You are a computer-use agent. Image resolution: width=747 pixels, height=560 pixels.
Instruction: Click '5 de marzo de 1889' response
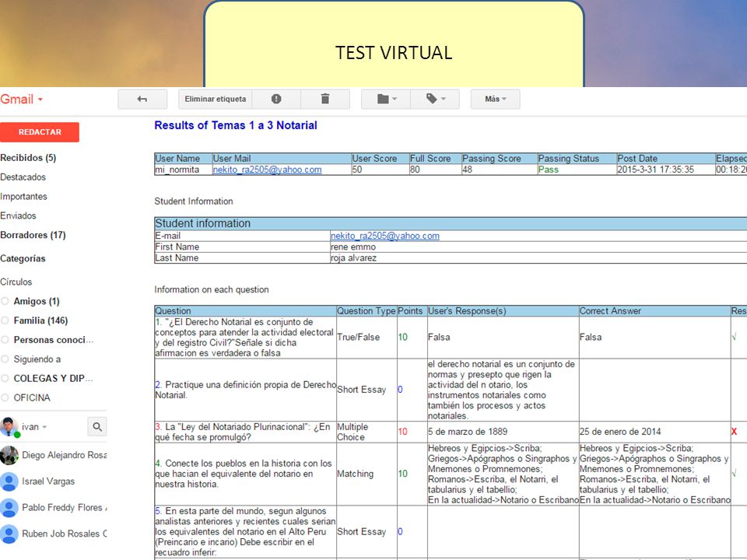[468, 432]
